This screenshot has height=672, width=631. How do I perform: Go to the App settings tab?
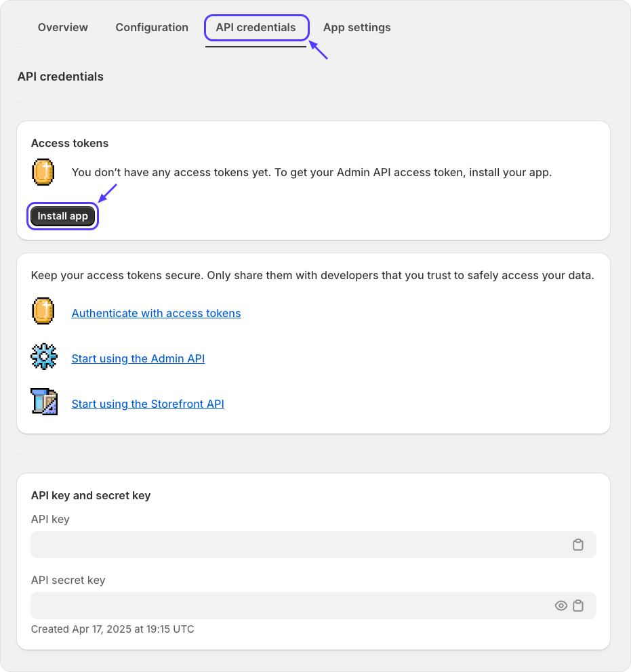click(357, 28)
